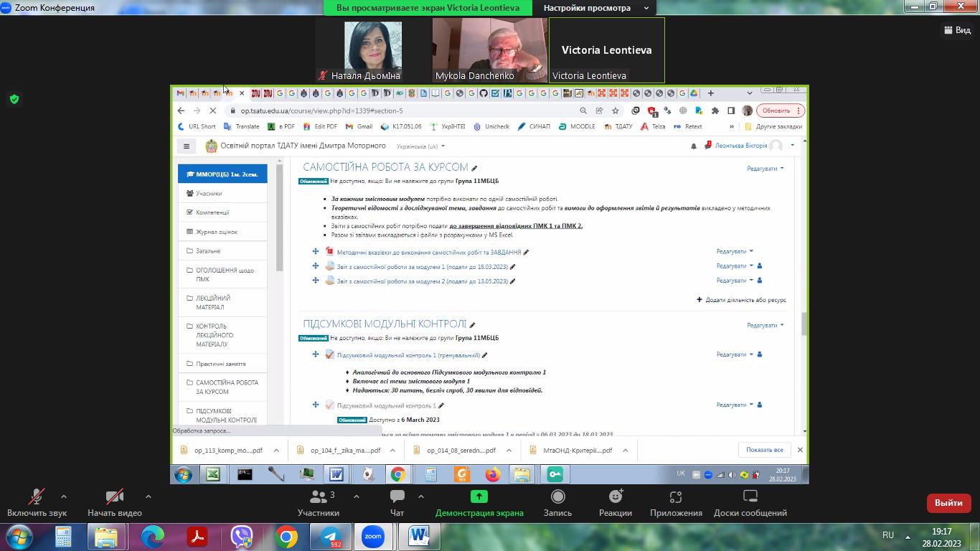Click the Windows Start orb
980x551 pixels.
pos(19,537)
